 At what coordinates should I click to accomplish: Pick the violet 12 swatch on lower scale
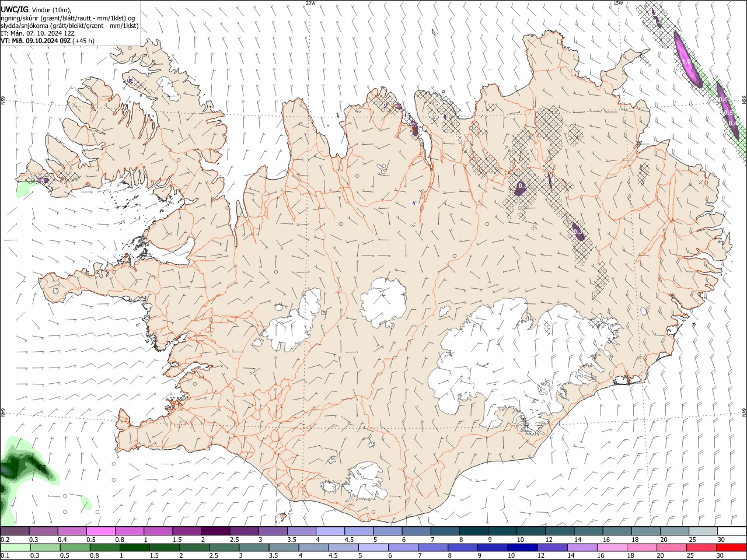(553, 547)
